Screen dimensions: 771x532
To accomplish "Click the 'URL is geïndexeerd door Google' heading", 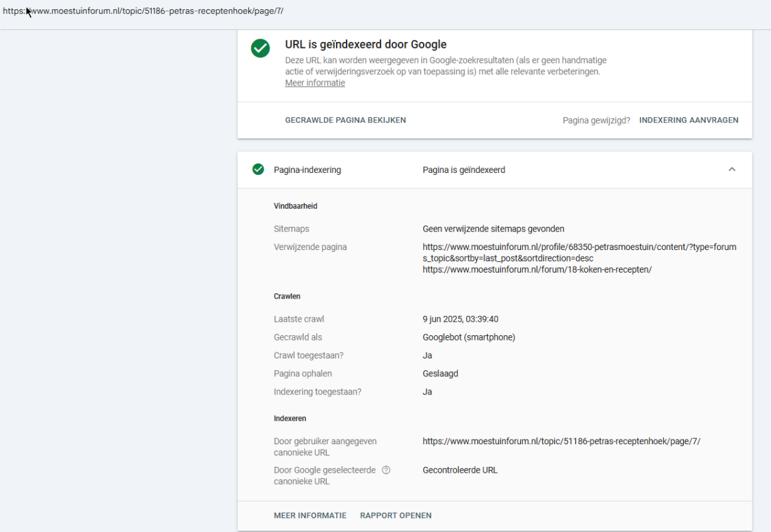I will (366, 45).
